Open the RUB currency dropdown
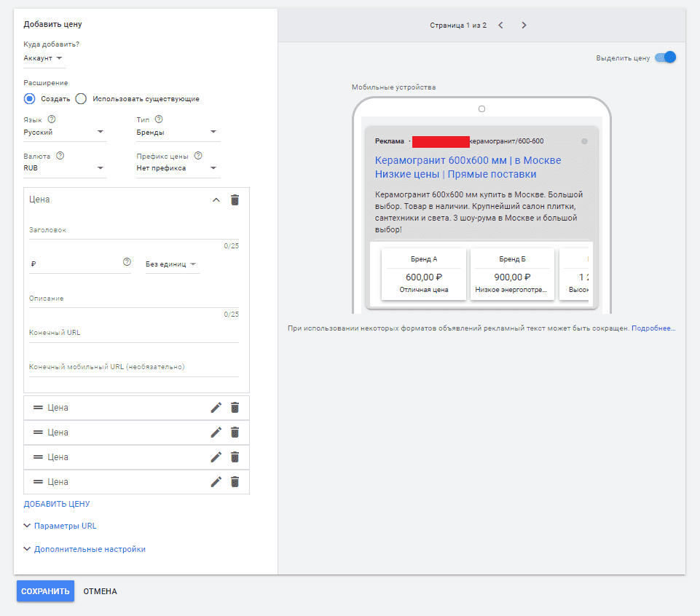 (x=65, y=168)
